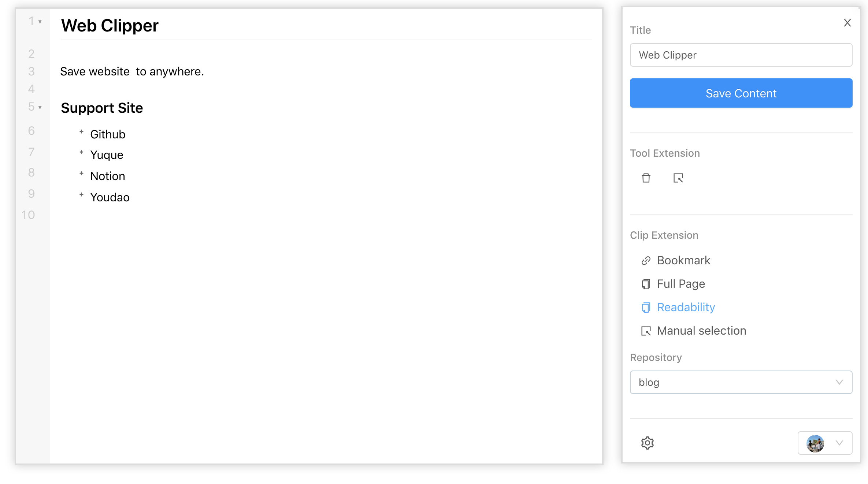The width and height of the screenshot is (868, 484).
Task: Click the user avatar picture
Action: (815, 443)
